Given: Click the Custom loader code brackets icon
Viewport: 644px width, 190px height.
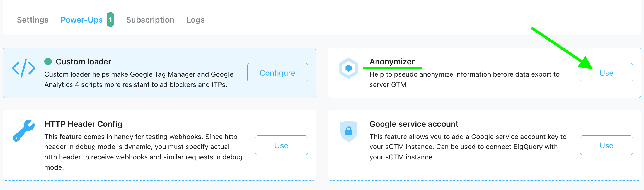Looking at the screenshot, I should click(x=24, y=68).
